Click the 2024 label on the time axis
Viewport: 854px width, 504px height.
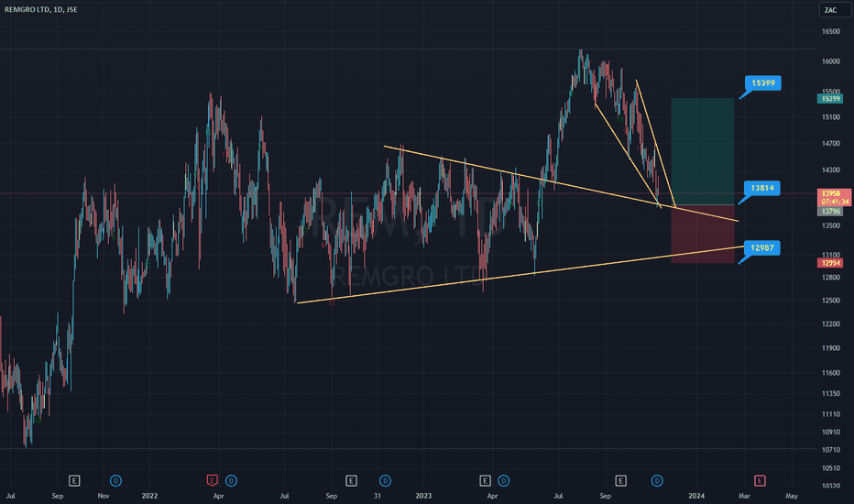click(x=696, y=496)
